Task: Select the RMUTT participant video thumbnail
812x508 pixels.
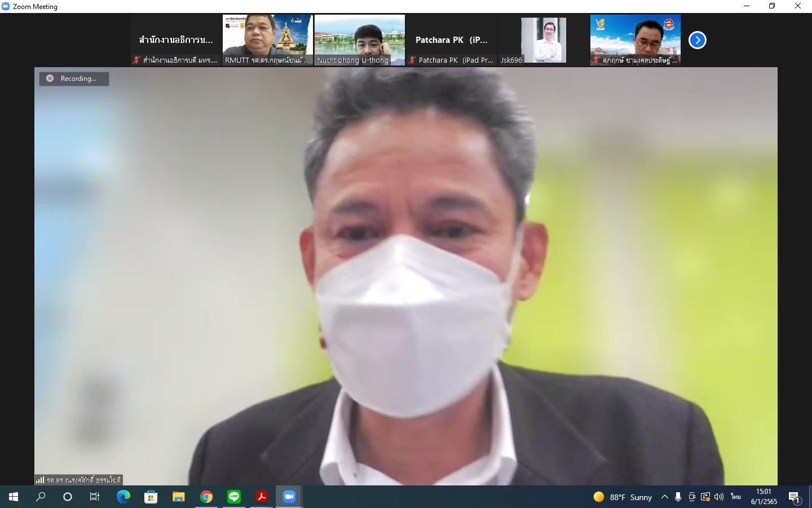Action: pyautogui.click(x=267, y=40)
